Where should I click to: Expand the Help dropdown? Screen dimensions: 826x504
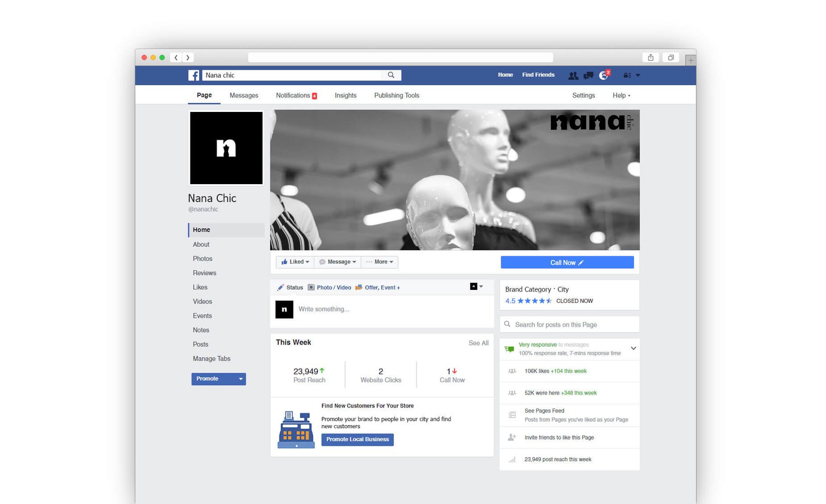click(621, 95)
